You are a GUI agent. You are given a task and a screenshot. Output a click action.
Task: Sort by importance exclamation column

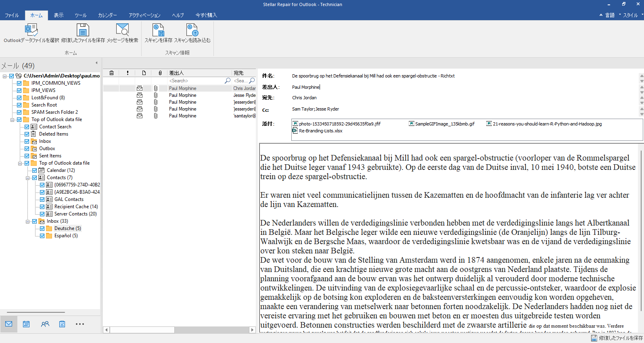pyautogui.click(x=128, y=73)
